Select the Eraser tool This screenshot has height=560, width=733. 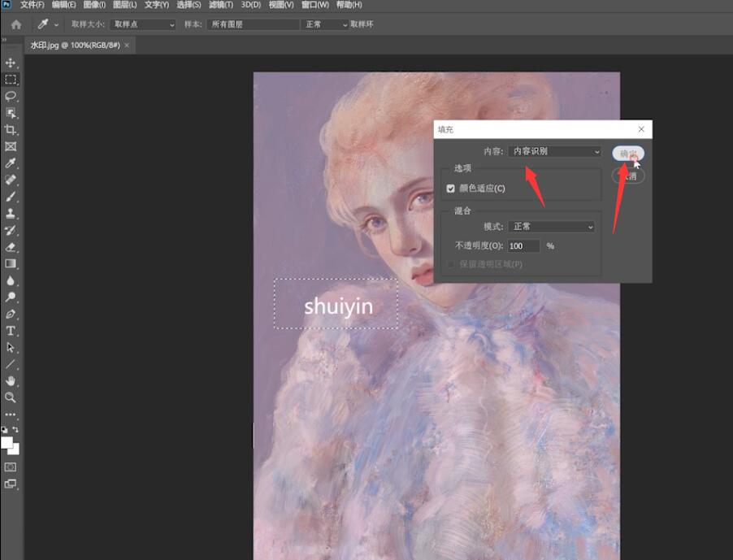point(11,247)
